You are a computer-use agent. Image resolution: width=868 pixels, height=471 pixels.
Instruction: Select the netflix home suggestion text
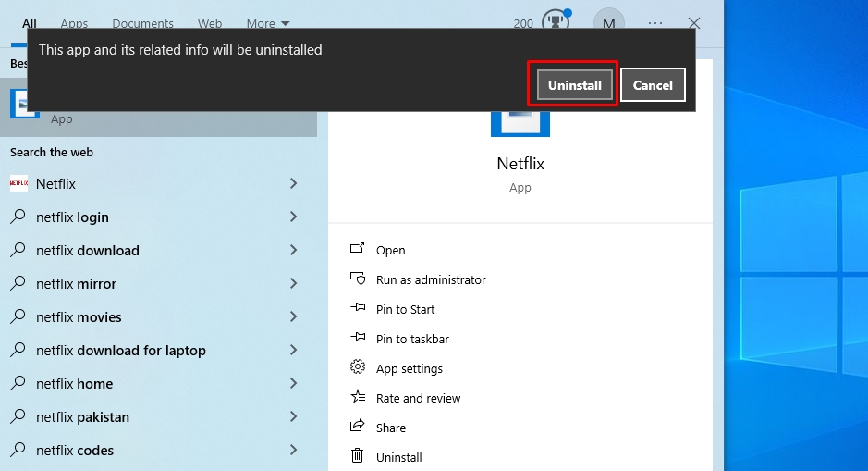click(x=74, y=383)
